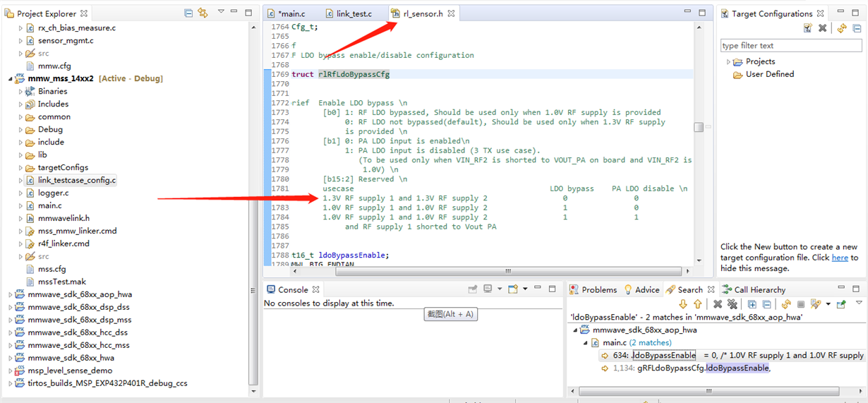Select link_testcase_config.c file
The width and height of the screenshot is (868, 403).
click(71, 180)
